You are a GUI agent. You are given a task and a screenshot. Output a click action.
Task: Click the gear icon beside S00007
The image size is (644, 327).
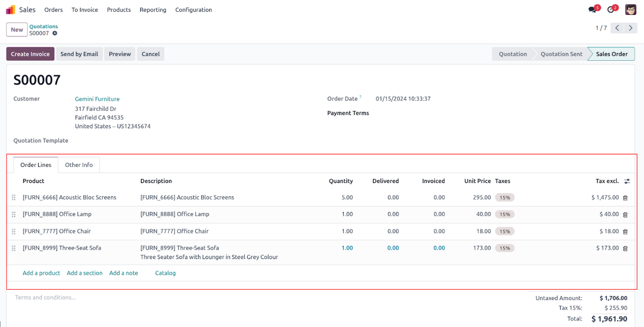(55, 33)
